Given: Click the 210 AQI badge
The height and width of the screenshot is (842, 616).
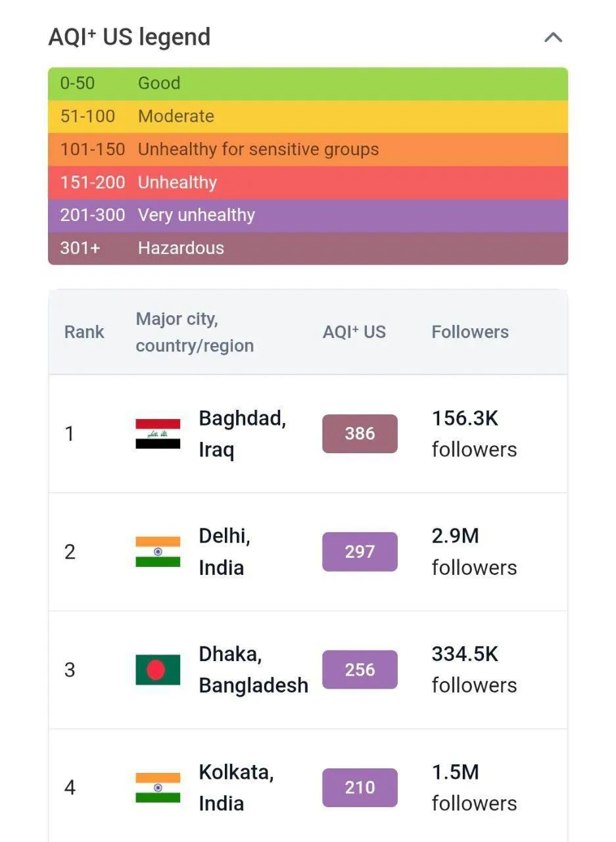Looking at the screenshot, I should point(360,787).
